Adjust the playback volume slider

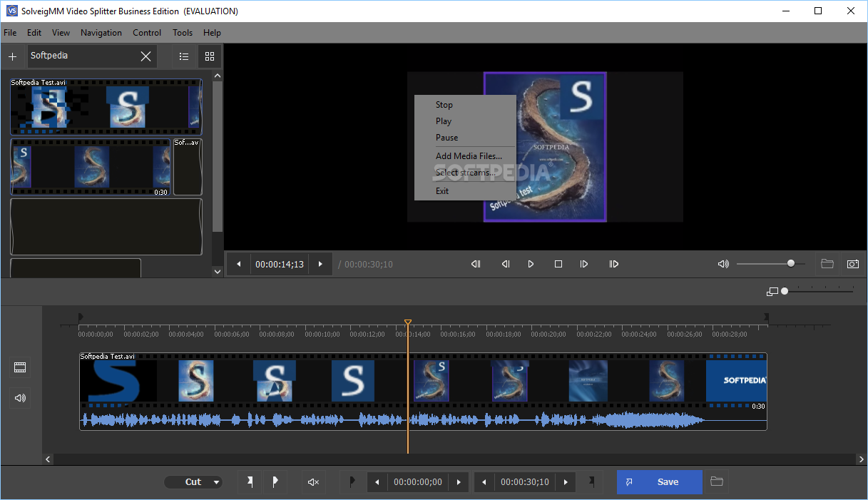771,263
